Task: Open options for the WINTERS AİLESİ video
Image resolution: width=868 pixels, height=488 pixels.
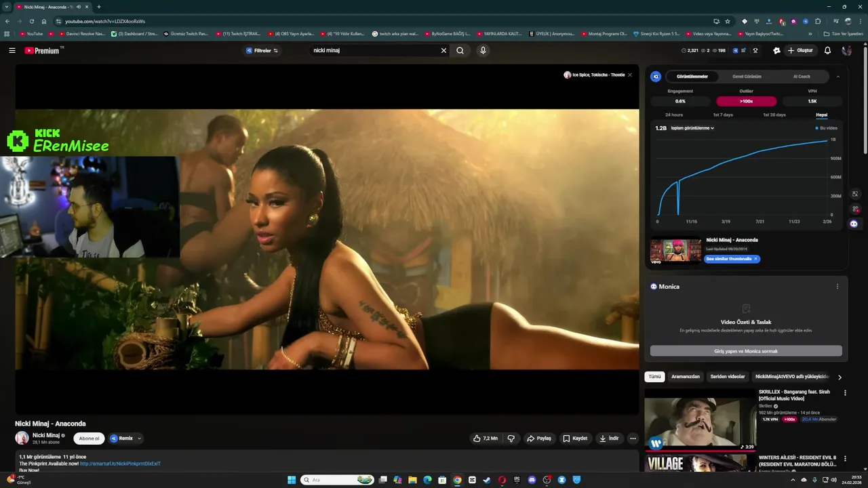Action: point(845,460)
